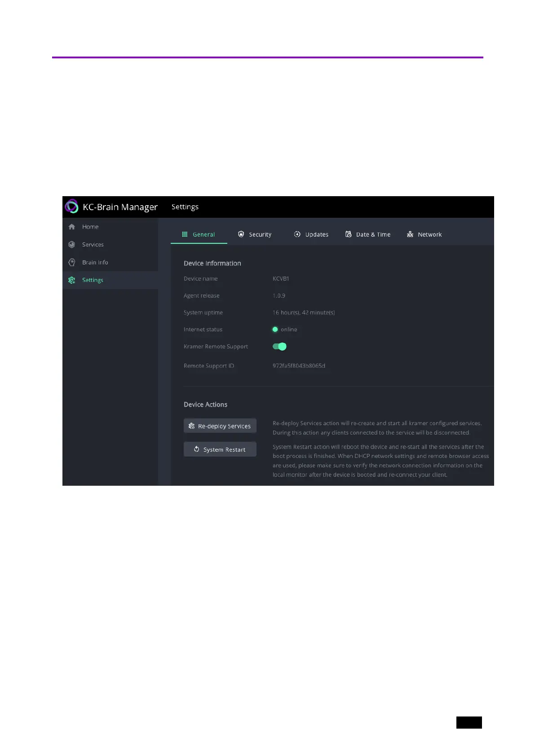Click the Device Actions heading
Image resolution: width=535 pixels, height=756 pixels.
[x=206, y=404]
